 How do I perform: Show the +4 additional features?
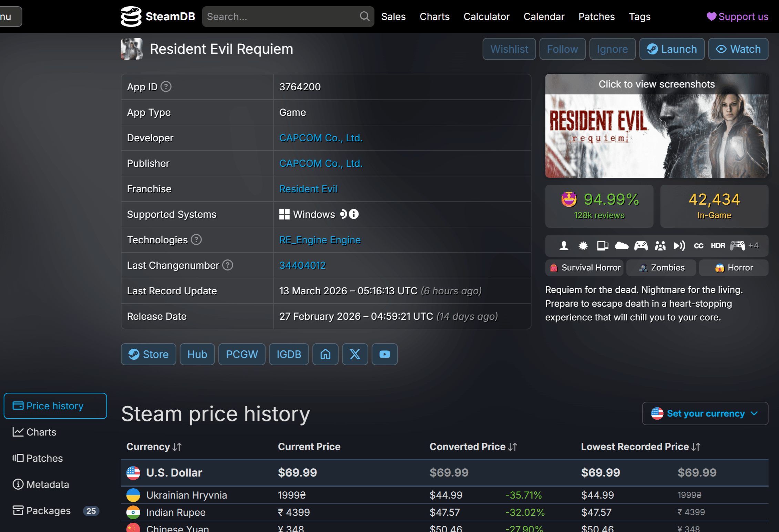point(754,246)
